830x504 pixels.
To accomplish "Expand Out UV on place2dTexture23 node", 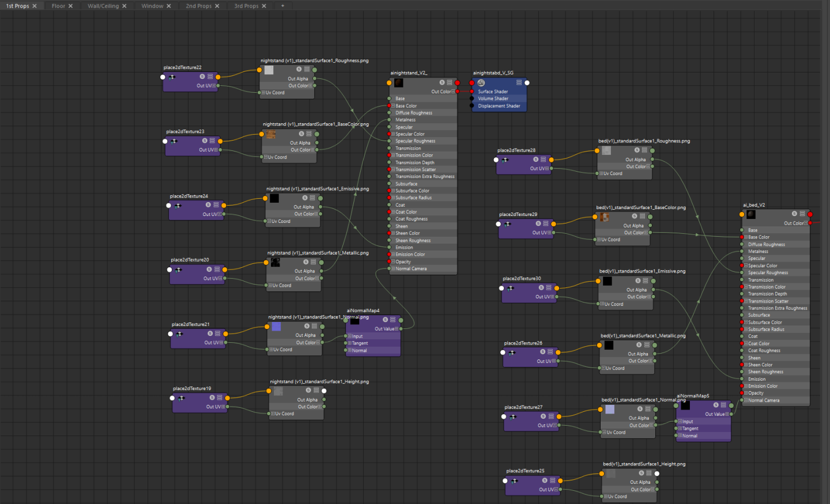I will [216, 150].
